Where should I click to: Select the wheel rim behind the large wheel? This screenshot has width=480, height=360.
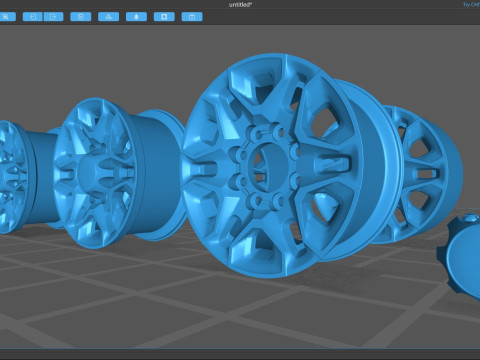point(427,173)
